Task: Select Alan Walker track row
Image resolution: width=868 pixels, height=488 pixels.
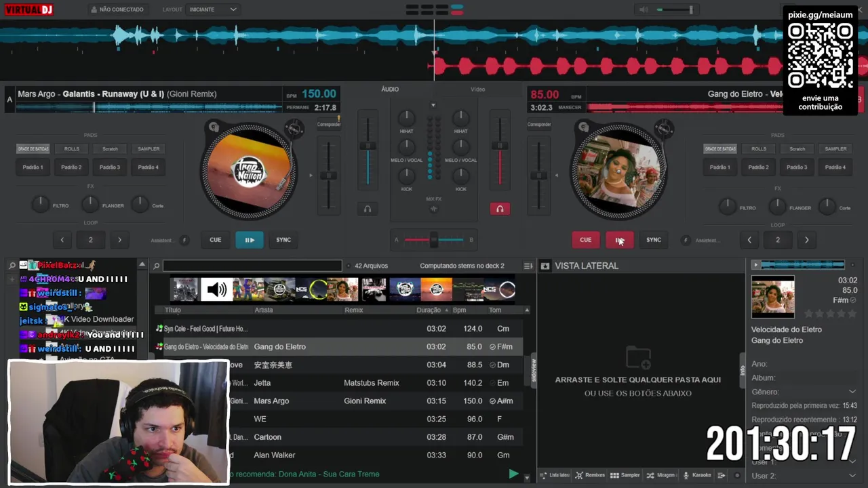Action: [x=338, y=455]
